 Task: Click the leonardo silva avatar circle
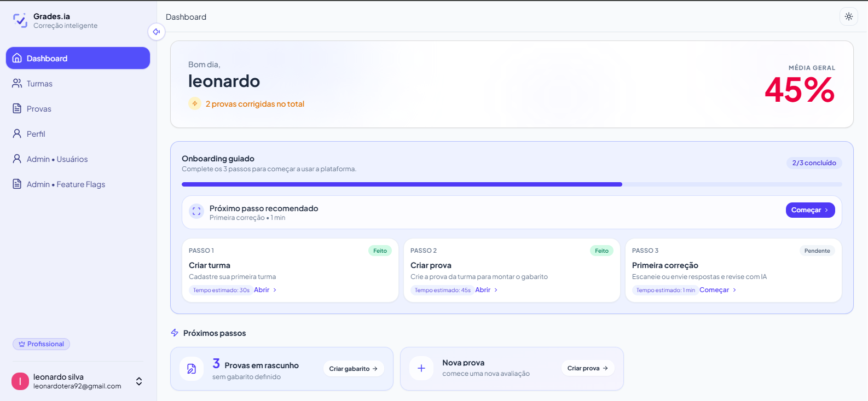coord(20,381)
